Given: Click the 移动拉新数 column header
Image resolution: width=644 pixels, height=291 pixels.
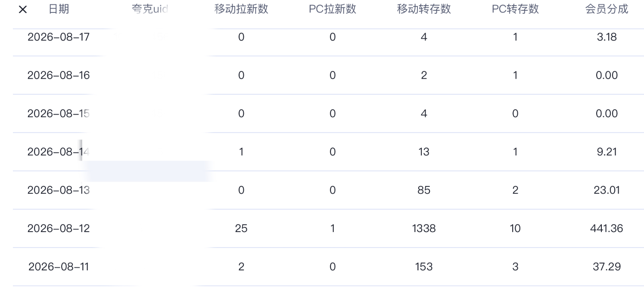Looking at the screenshot, I should (241, 9).
